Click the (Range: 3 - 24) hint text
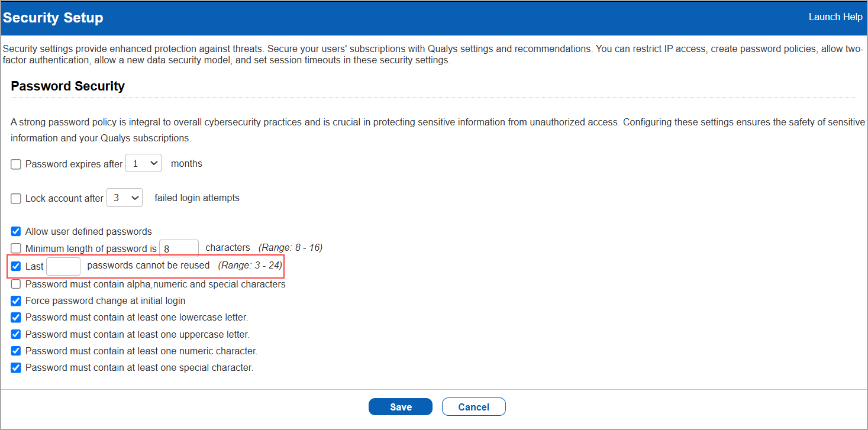The width and height of the screenshot is (868, 430). 250,266
